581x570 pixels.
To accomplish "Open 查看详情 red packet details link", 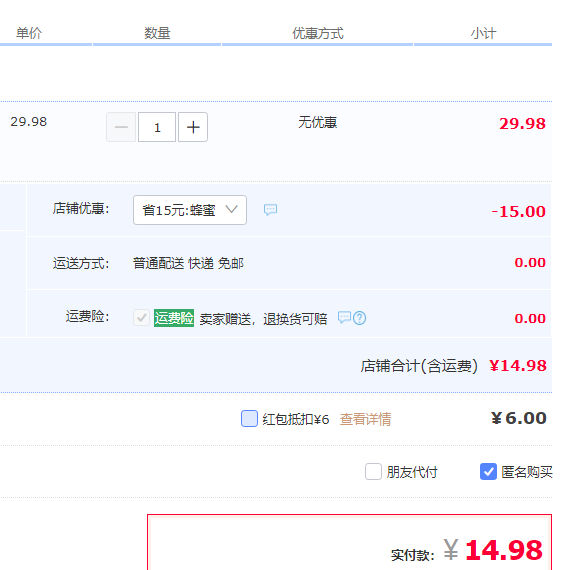I will pos(365,419).
